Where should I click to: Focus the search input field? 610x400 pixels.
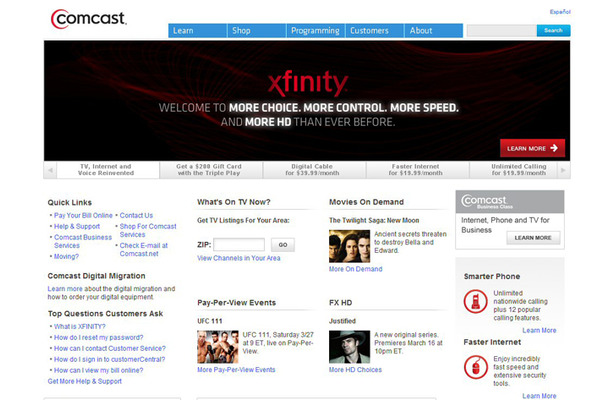502,30
